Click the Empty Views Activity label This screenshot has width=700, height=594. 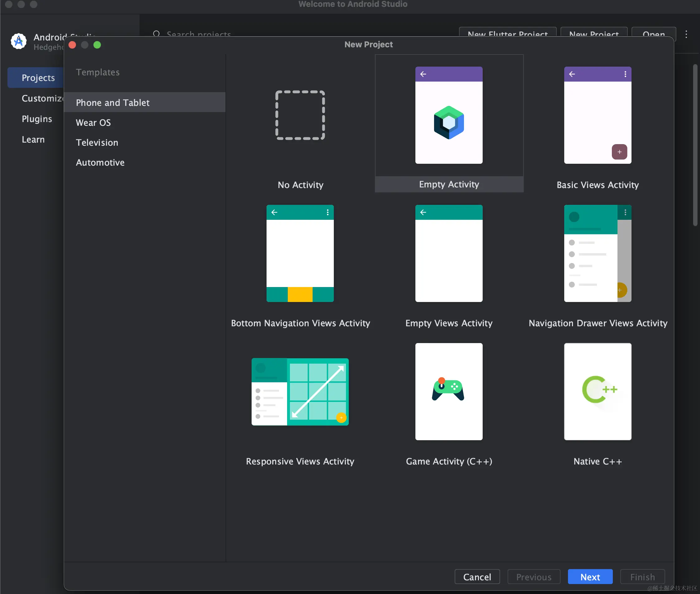pyautogui.click(x=449, y=323)
